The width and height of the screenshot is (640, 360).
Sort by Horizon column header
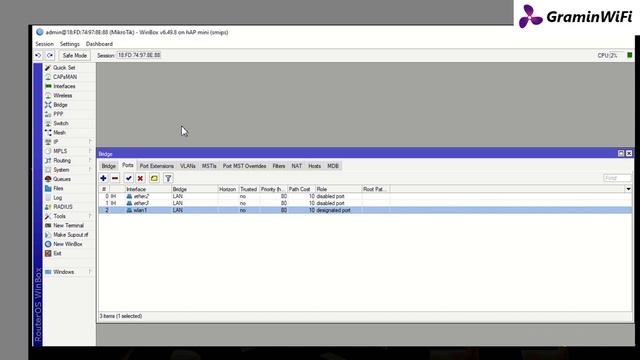(x=228, y=189)
